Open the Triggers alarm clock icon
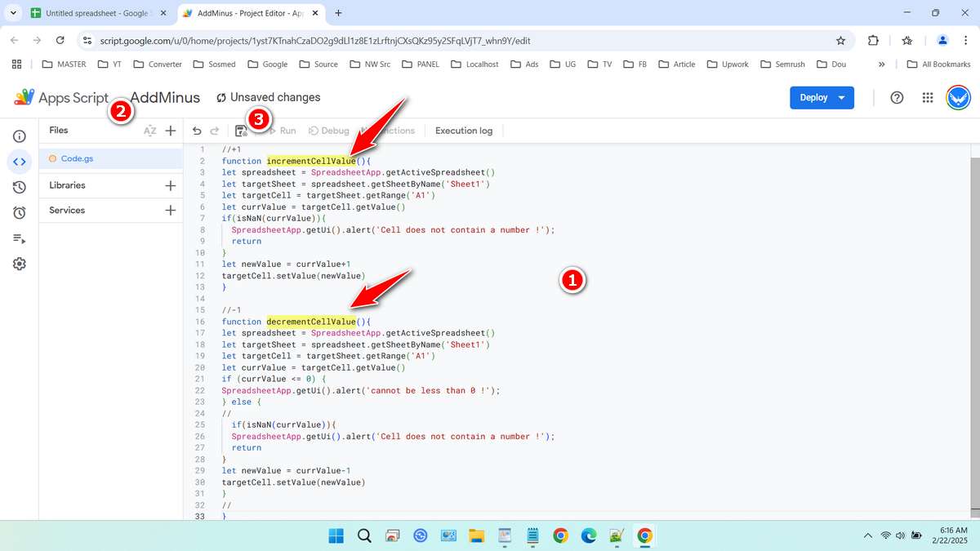This screenshot has width=980, height=551. tap(20, 213)
